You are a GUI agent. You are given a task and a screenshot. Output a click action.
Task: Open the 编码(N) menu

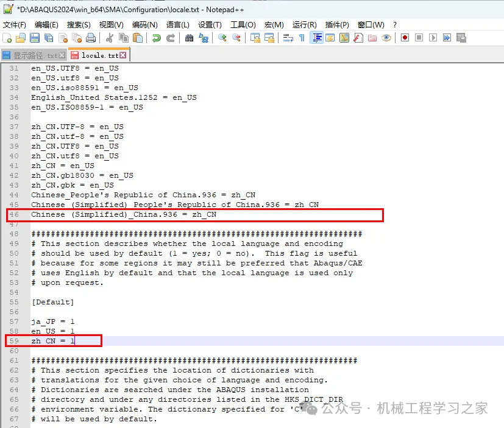144,25
